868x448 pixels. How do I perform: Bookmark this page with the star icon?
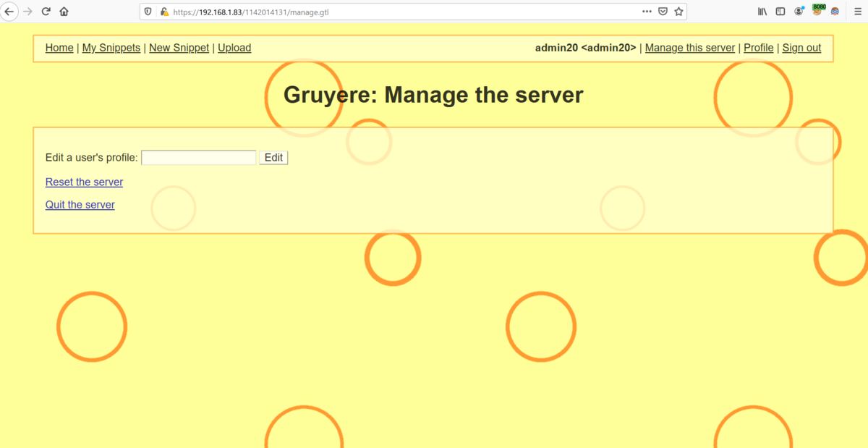point(678,12)
